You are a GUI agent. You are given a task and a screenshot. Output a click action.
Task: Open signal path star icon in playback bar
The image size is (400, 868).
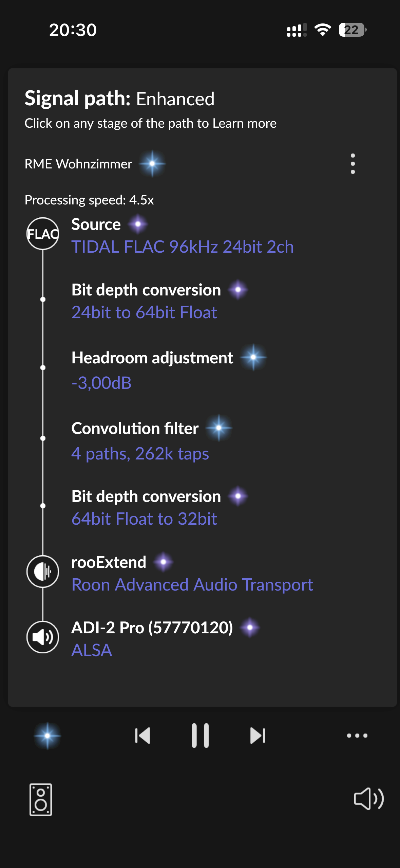click(47, 736)
